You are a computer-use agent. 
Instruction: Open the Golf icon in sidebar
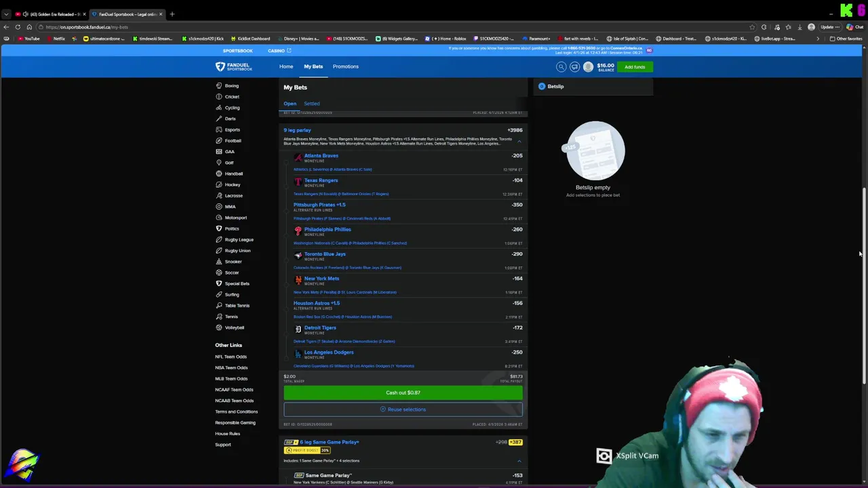pyautogui.click(x=218, y=163)
